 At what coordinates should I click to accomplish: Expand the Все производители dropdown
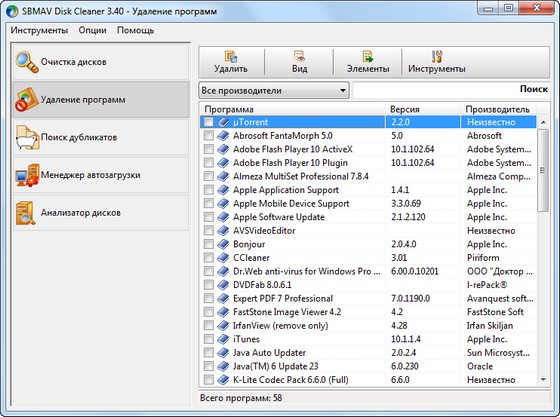(x=274, y=91)
